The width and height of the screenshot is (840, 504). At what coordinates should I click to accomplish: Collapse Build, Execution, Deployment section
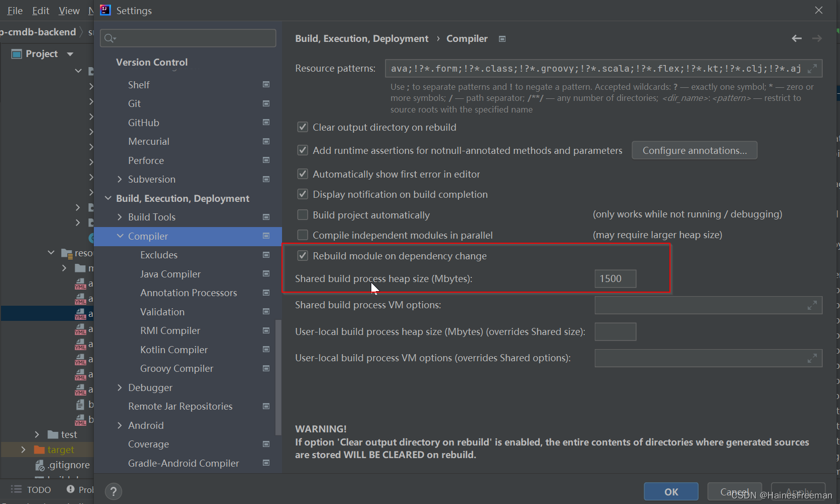108,198
